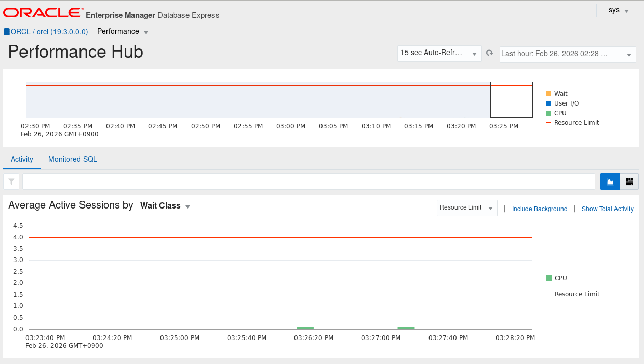Image resolution: width=644 pixels, height=364 pixels.
Task: Switch to the area chart view icon
Action: [610, 181]
